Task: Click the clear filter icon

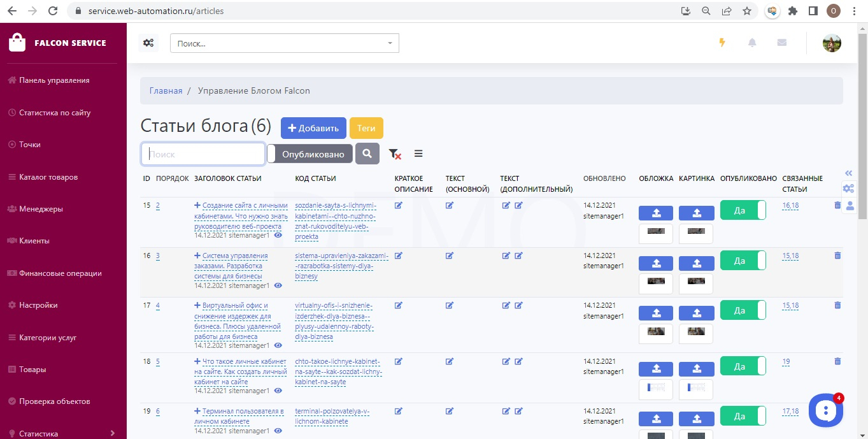Action: point(395,154)
